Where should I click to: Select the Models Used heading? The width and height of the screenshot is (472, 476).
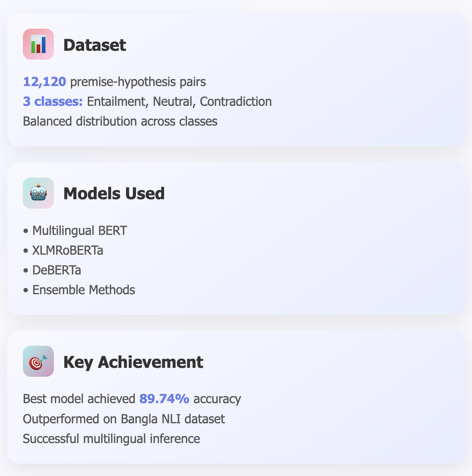click(x=114, y=193)
